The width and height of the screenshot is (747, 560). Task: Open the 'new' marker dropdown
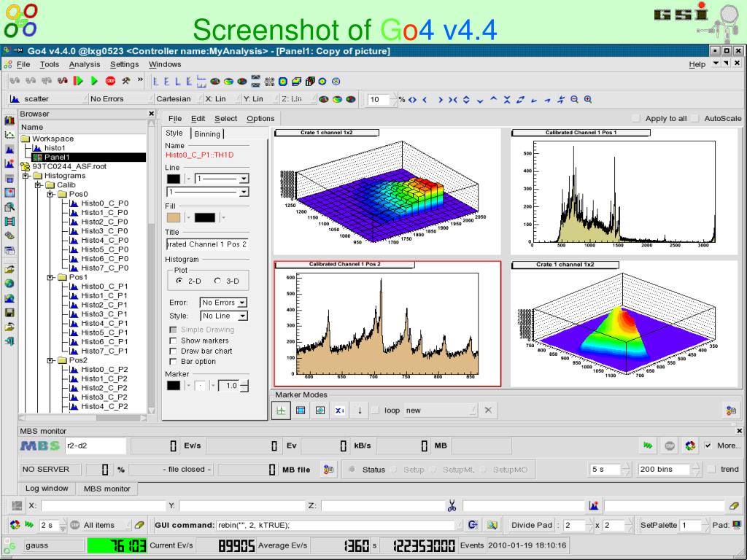[x=440, y=410]
